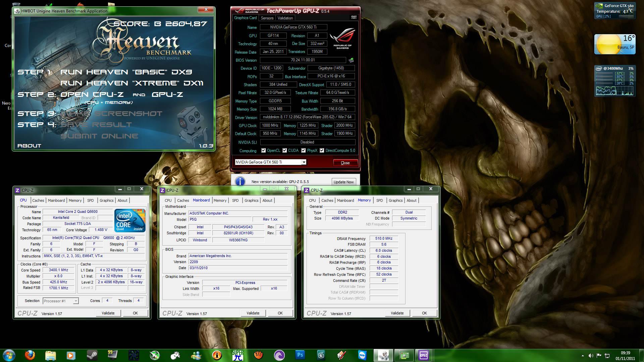Click the Intel @3400Mhz CPU usage gadget
Viewport: 644px width, 362px height.
(x=614, y=81)
